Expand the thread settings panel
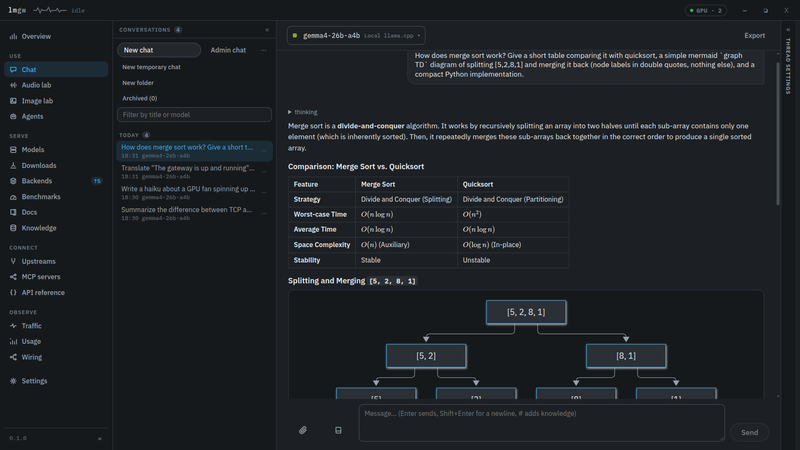Image resolution: width=800 pixels, height=450 pixels. point(788,61)
